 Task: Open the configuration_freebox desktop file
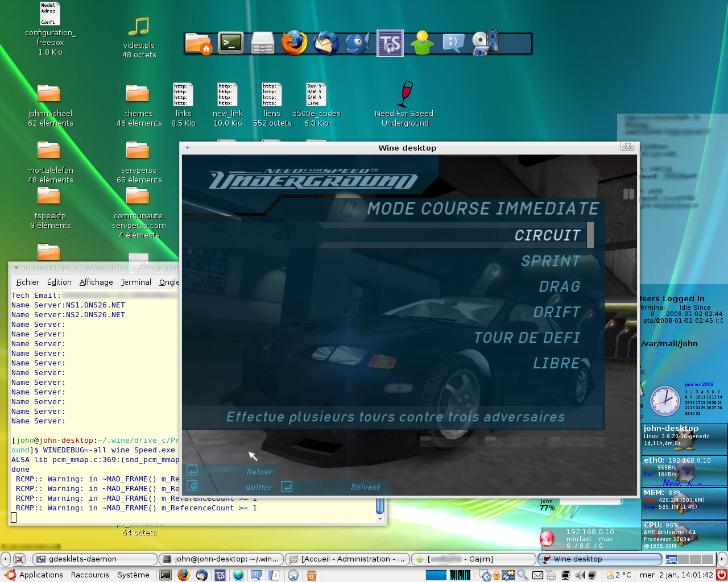click(50, 28)
